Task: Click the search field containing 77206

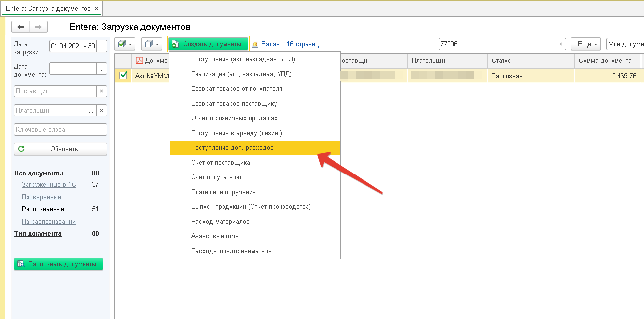Action: coord(497,44)
